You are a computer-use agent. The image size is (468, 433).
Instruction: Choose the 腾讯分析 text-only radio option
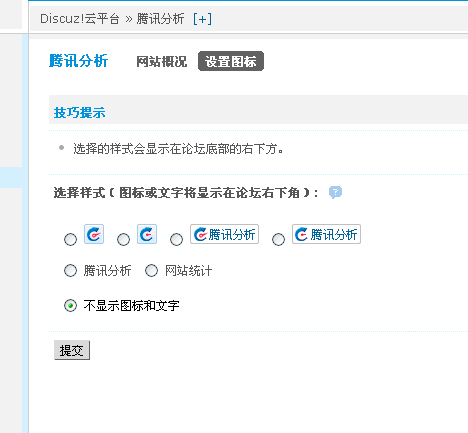pos(70,271)
